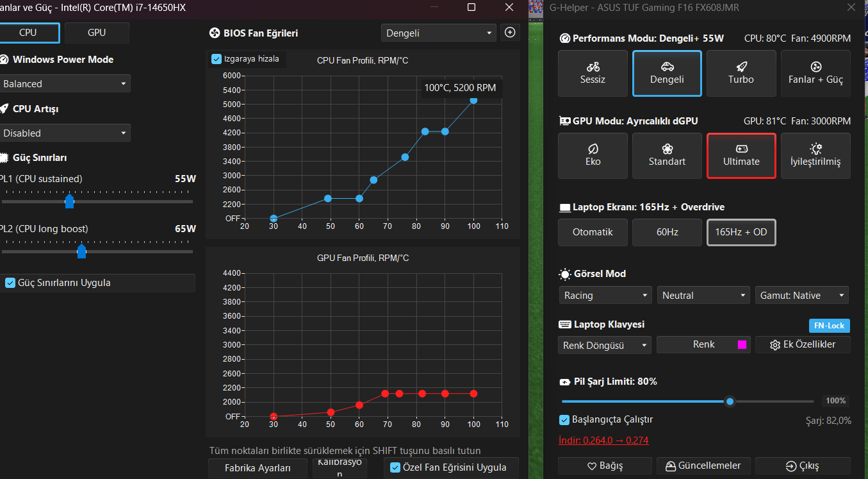868x479 pixels.
Task: Click the "GPU Fan Profili, RPM/°C" chart title
Action: [x=363, y=258]
